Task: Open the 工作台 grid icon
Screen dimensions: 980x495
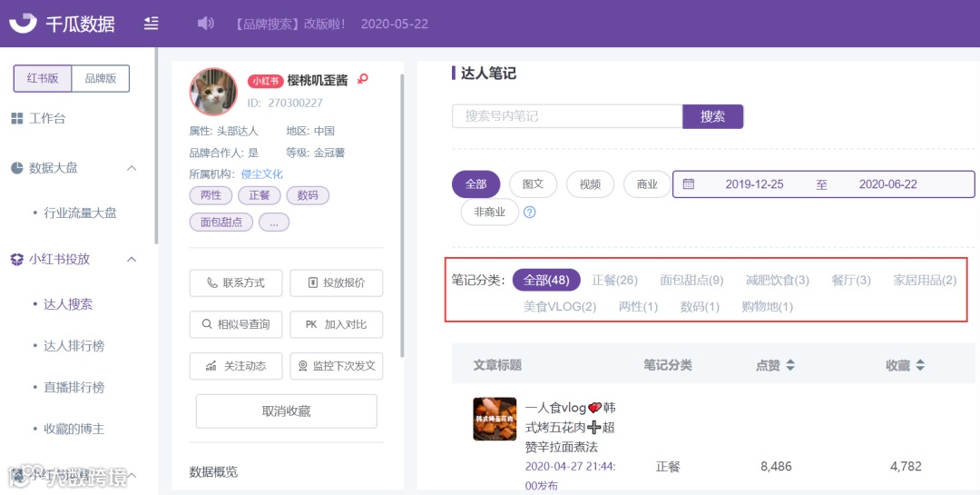Action: 17,118
